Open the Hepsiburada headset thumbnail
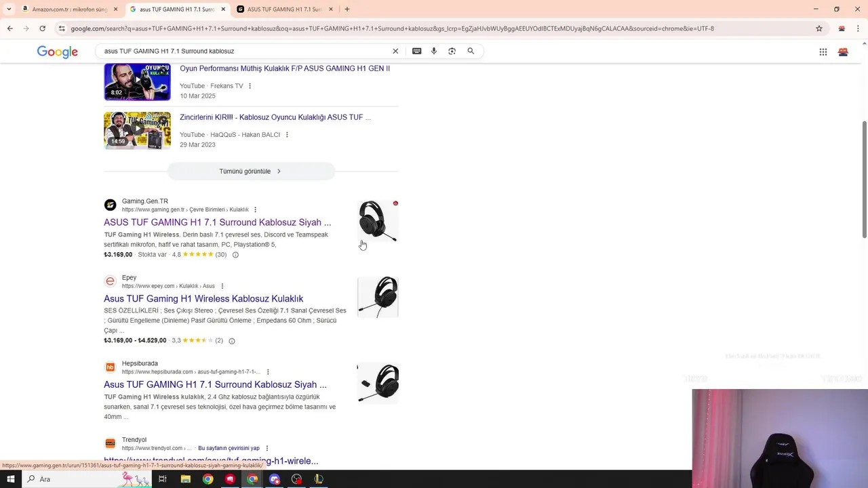868x488 pixels. click(378, 383)
